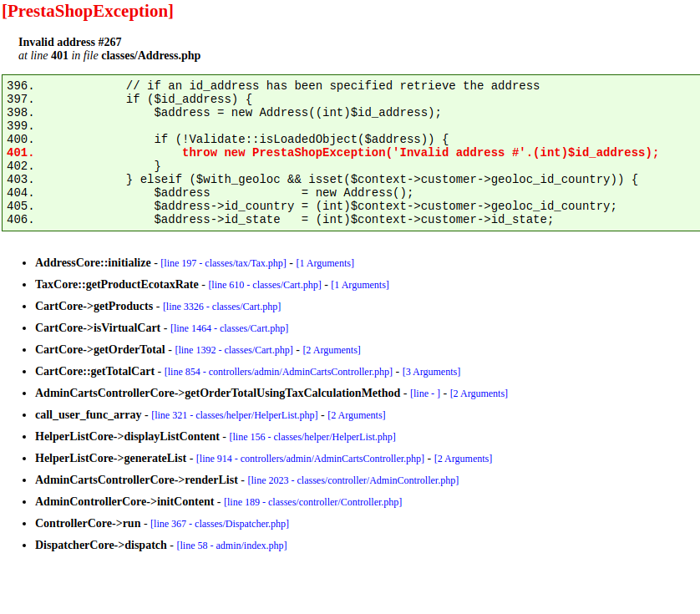This screenshot has height=614, width=700.
Task: Click code line 405 id_country assignment
Action: coord(385,206)
